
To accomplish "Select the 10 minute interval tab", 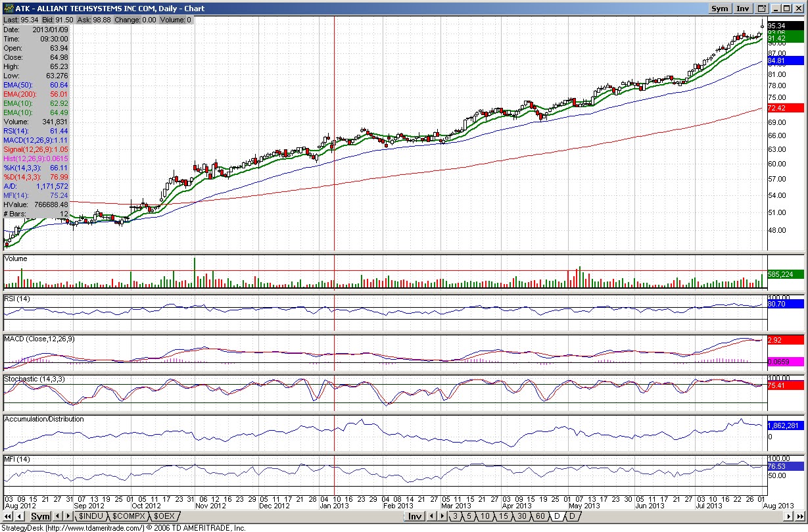I will click(485, 516).
